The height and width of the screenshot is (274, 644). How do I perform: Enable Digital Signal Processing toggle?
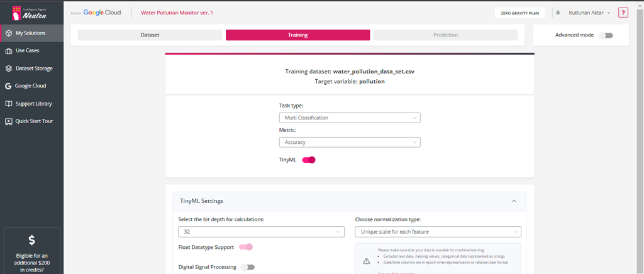point(248,267)
